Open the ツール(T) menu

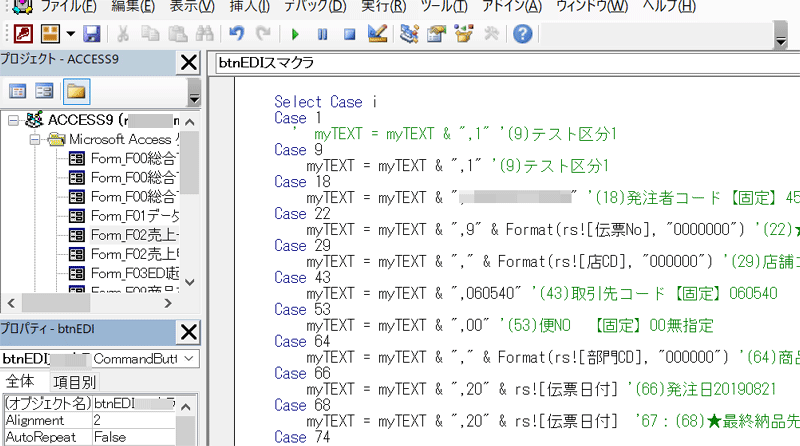[x=444, y=6]
